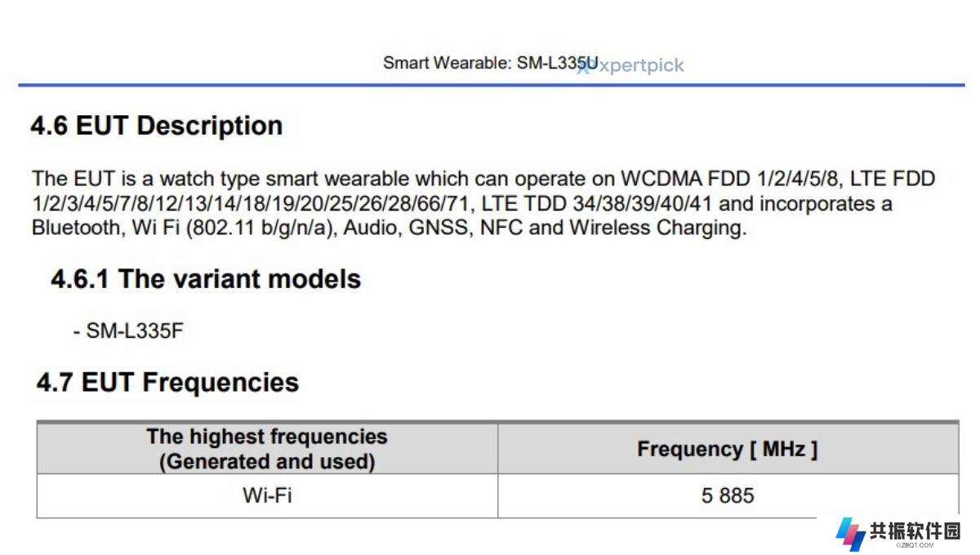Select the 4.7 EUT Frequencies heading
Viewport: 980px width, 555px height.
tap(167, 382)
